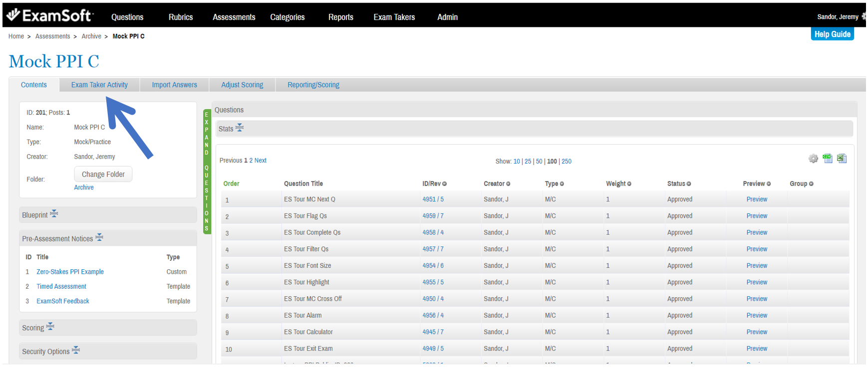
Task: Open the Exam Takers menu
Action: [394, 17]
